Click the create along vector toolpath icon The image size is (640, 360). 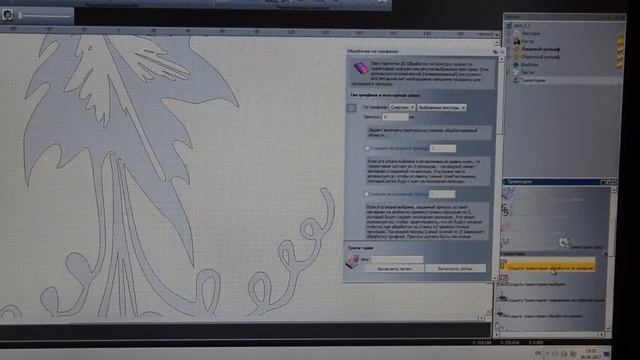pos(502,298)
